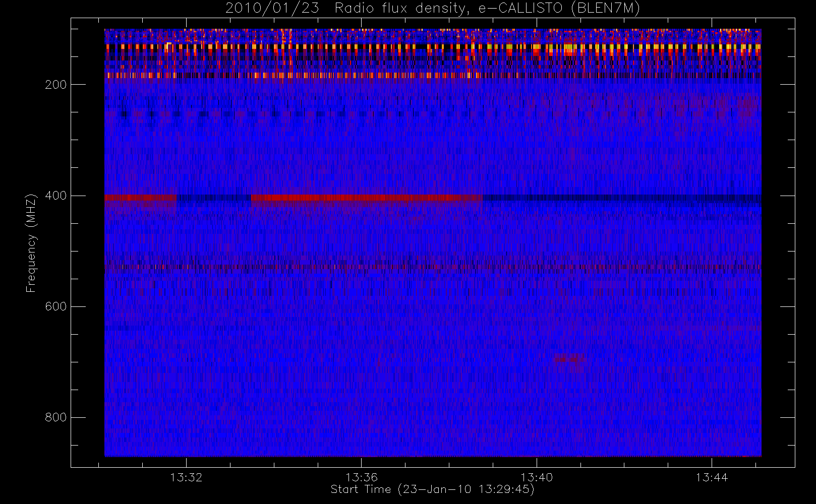816x504 pixels.
Task: Click the 800 frequency tick label
Action: pos(56,417)
